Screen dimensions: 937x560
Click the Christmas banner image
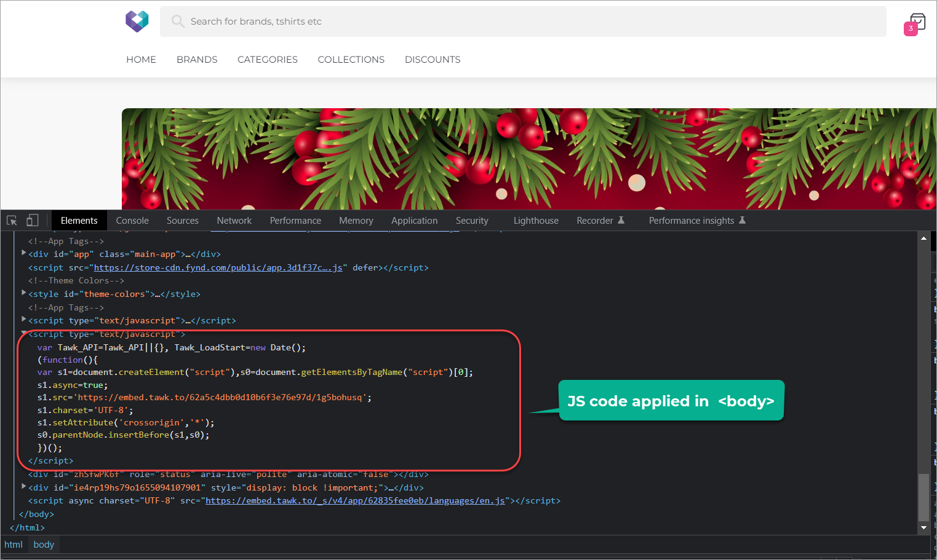tap(529, 159)
